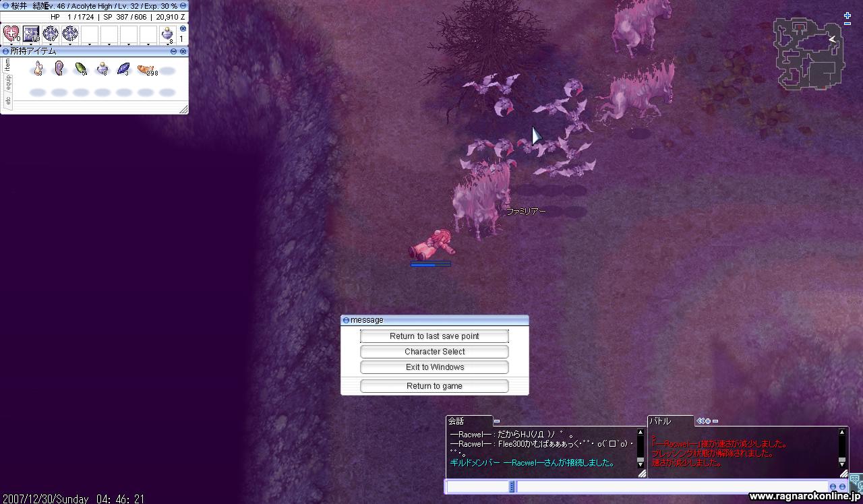This screenshot has width=863, height=504.
Task: Minimize the character status window
Action: point(183,5)
